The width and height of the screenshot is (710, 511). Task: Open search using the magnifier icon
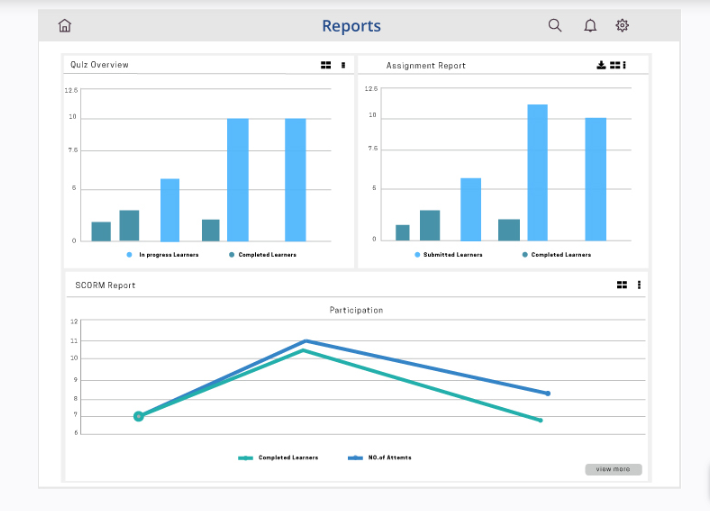(555, 25)
